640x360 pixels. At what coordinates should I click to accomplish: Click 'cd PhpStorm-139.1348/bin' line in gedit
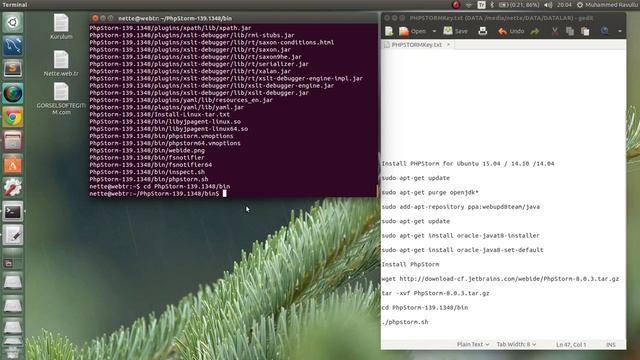tap(424, 308)
